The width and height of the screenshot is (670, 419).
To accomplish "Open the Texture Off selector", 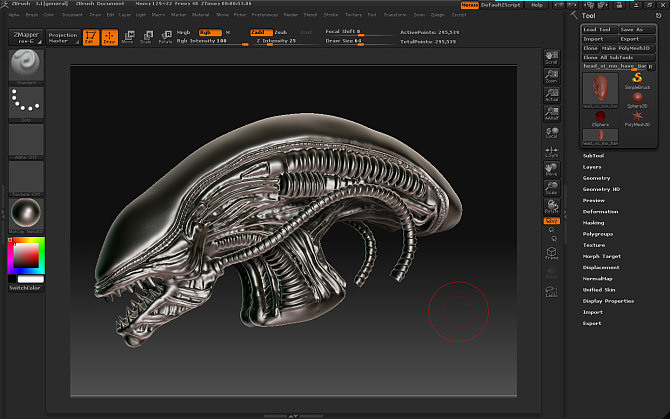I will pos(26,179).
